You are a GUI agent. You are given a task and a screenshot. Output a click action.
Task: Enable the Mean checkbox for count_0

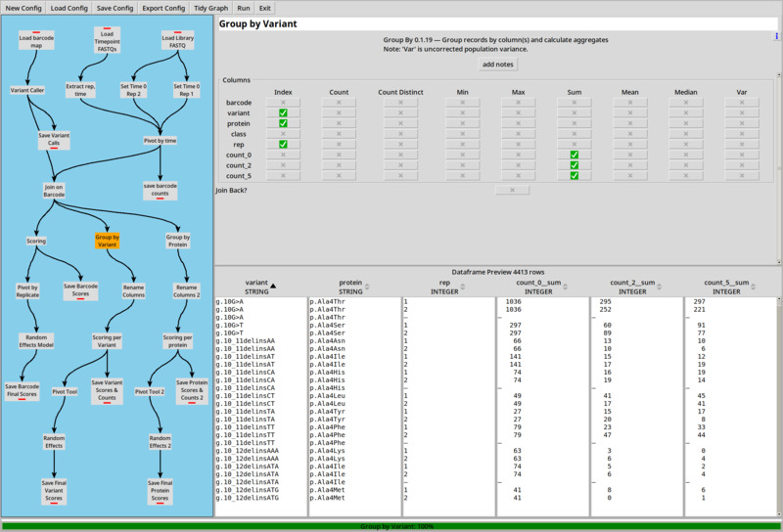click(x=630, y=155)
